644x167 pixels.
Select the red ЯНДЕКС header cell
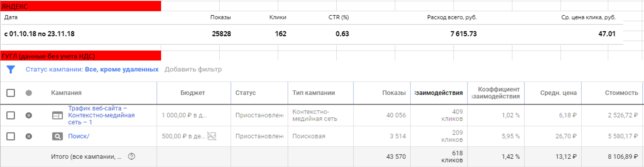pos(81,6)
